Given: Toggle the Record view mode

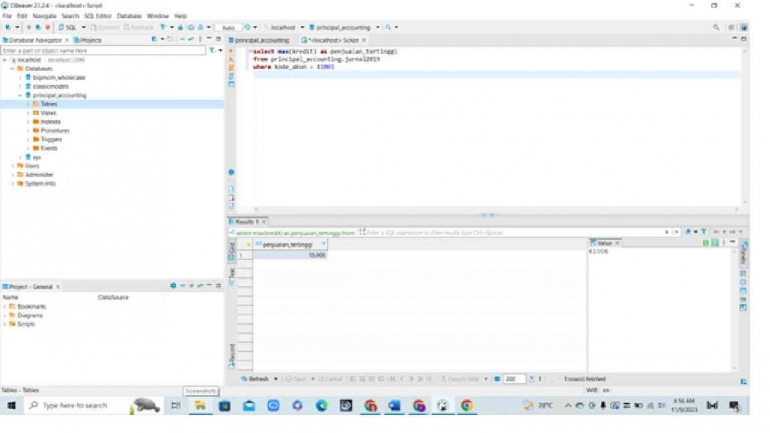Looking at the screenshot, I should (x=231, y=355).
